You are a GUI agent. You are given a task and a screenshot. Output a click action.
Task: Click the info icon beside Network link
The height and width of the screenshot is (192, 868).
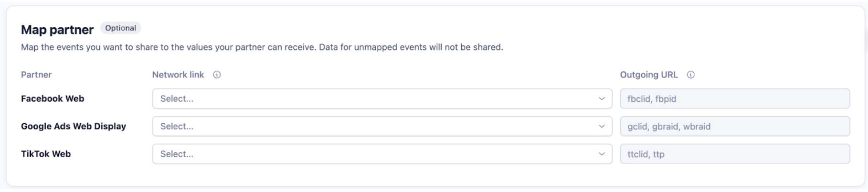pyautogui.click(x=217, y=75)
